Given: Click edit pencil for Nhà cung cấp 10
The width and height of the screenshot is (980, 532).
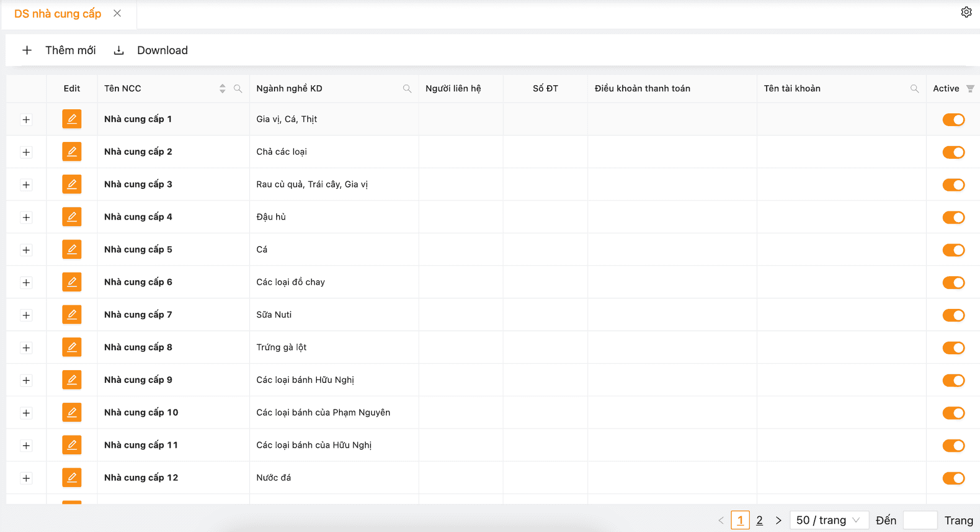Looking at the screenshot, I should [72, 413].
